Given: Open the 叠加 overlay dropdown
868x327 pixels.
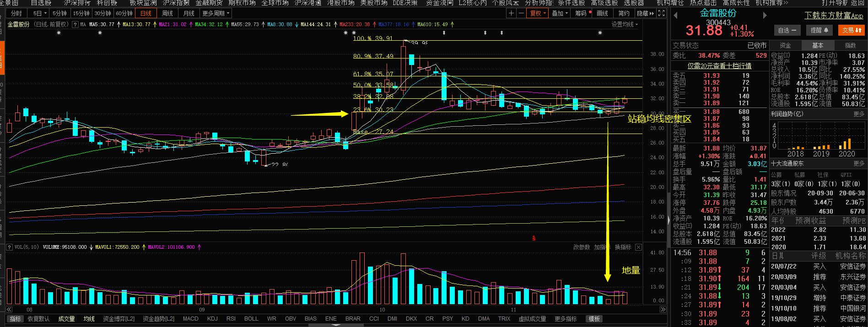Looking at the screenshot, I should click(x=560, y=13).
